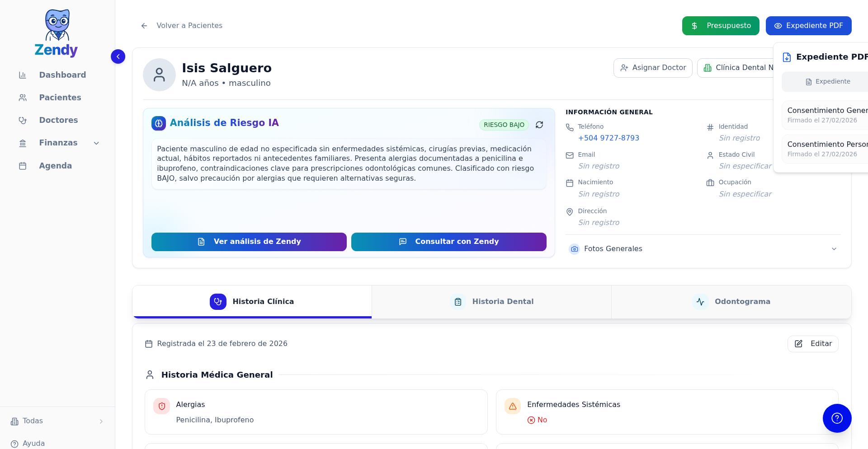Open the Todas dropdown
The width and height of the screenshot is (868, 449).
33,421
